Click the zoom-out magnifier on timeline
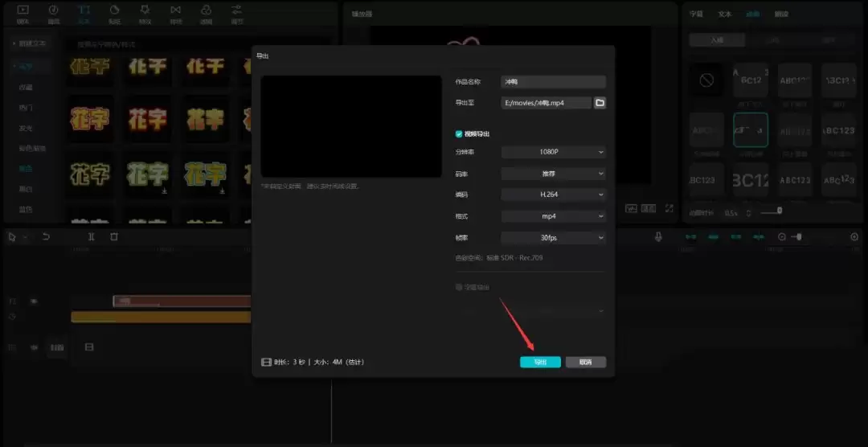 (782, 236)
